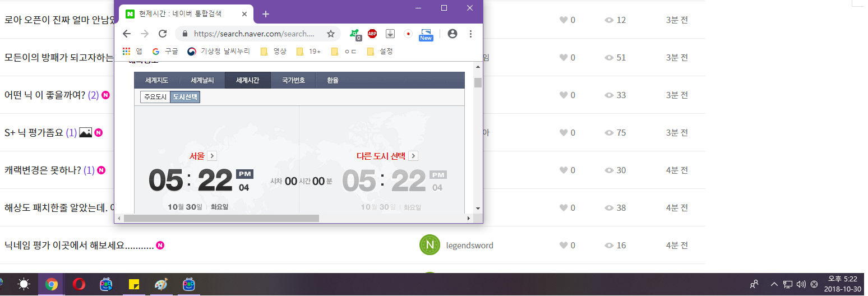This screenshot has height=296, width=868.
Task: Open the Opera browser from the taskbar
Action: pos(79,285)
